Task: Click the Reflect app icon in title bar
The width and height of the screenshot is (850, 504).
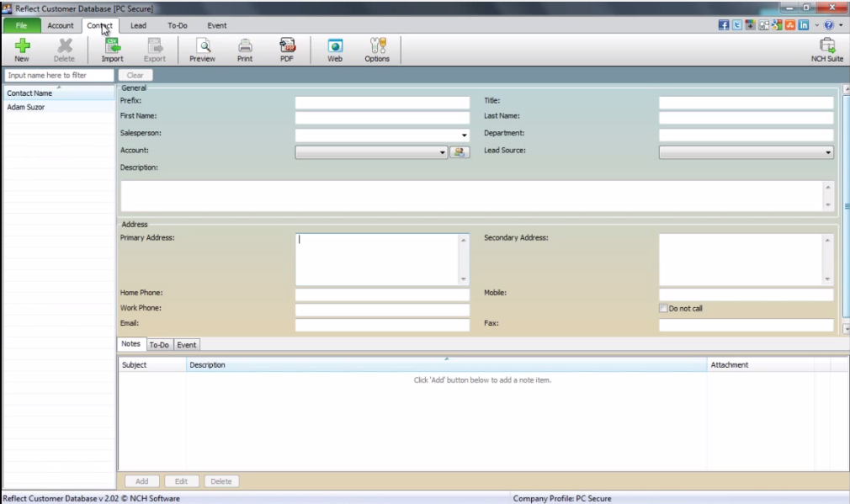Action: 7,8
